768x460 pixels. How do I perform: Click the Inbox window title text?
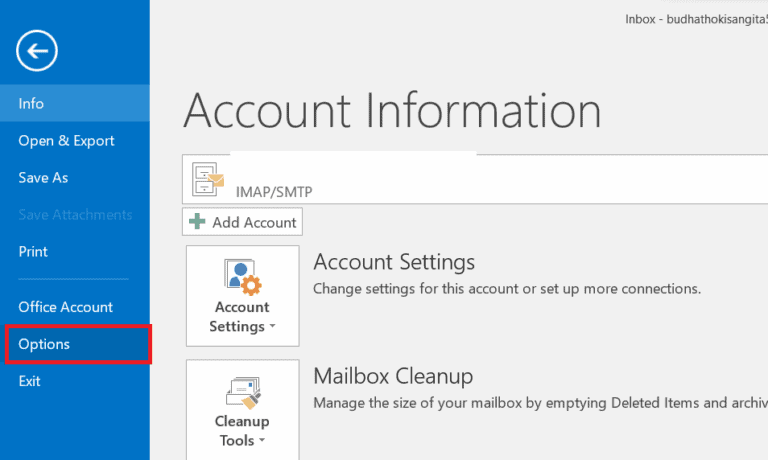[x=696, y=19]
